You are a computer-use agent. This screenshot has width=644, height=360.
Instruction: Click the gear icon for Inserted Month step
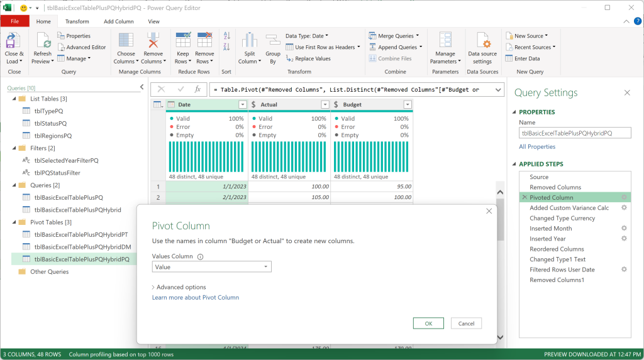point(624,228)
